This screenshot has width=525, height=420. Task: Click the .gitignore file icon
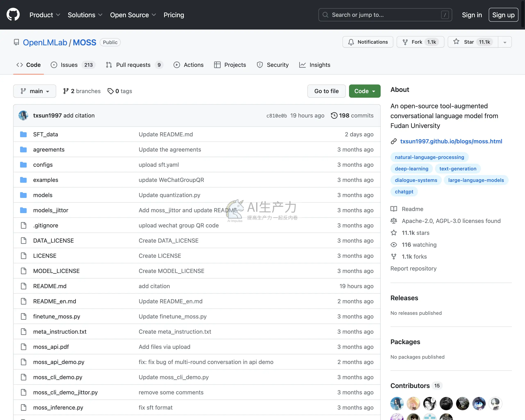[x=23, y=225]
